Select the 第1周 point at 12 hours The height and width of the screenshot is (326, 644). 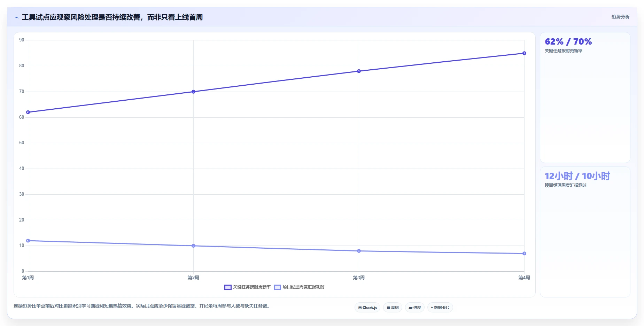tap(28, 241)
